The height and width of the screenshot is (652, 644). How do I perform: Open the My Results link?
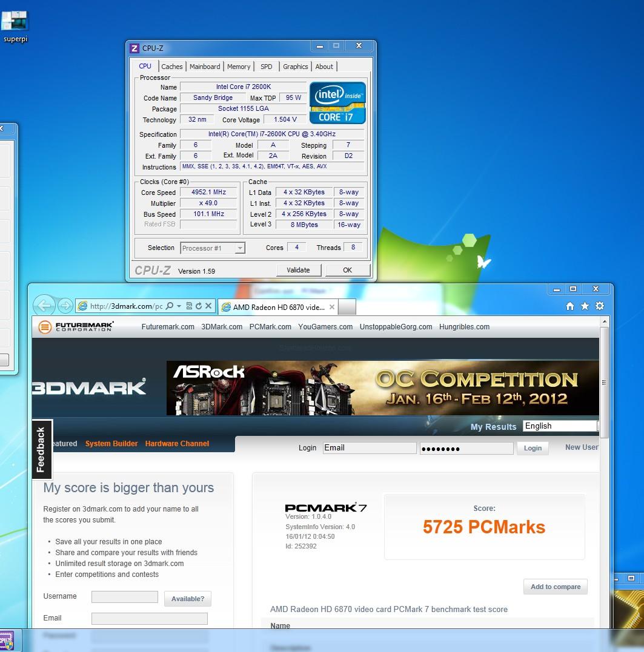(x=493, y=427)
